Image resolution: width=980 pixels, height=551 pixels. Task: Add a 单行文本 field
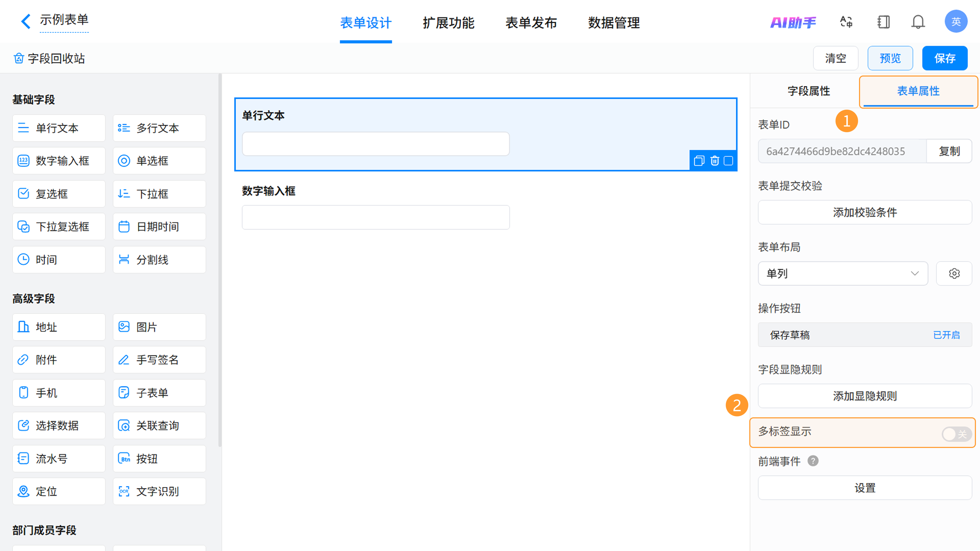[59, 128]
